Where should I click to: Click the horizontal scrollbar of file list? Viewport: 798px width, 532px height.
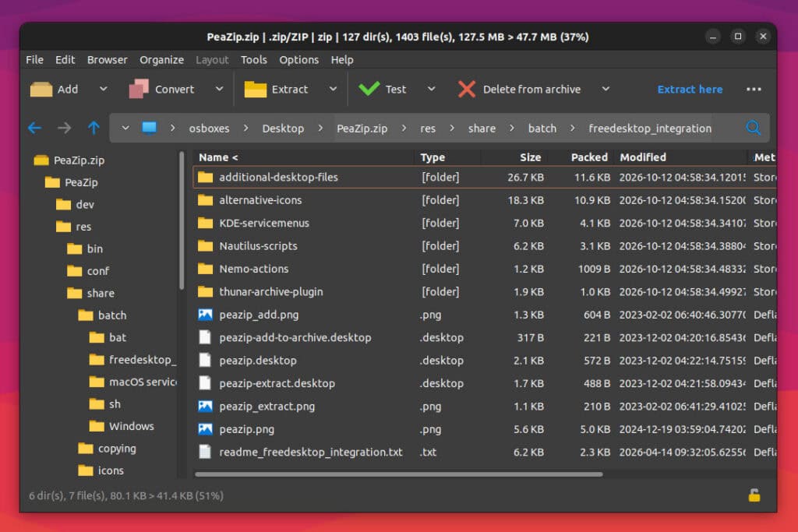398,474
